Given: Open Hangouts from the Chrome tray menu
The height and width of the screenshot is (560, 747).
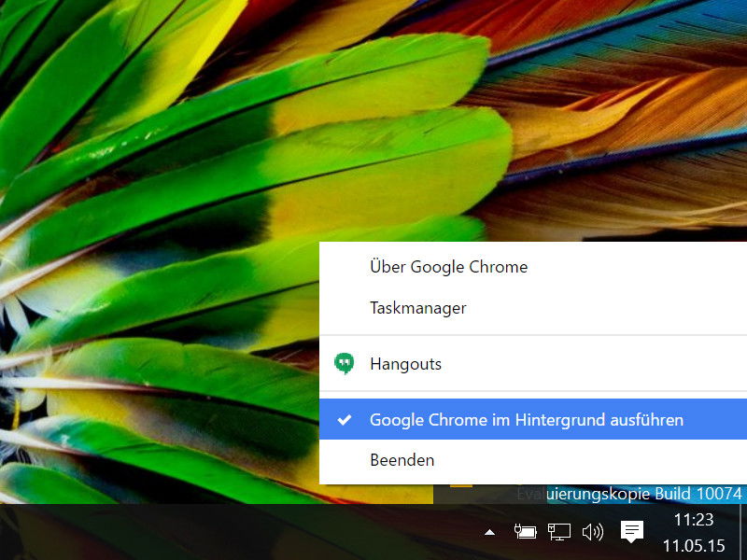Looking at the screenshot, I should click(533, 364).
